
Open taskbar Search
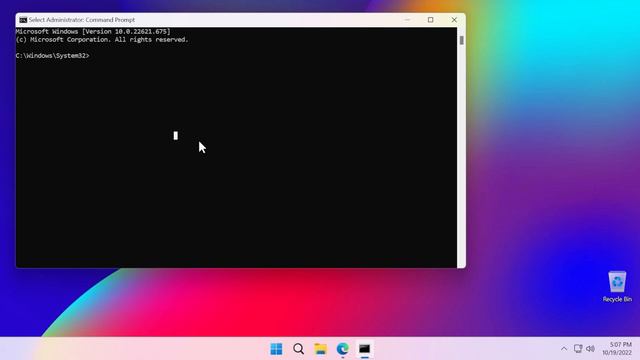pos(298,349)
